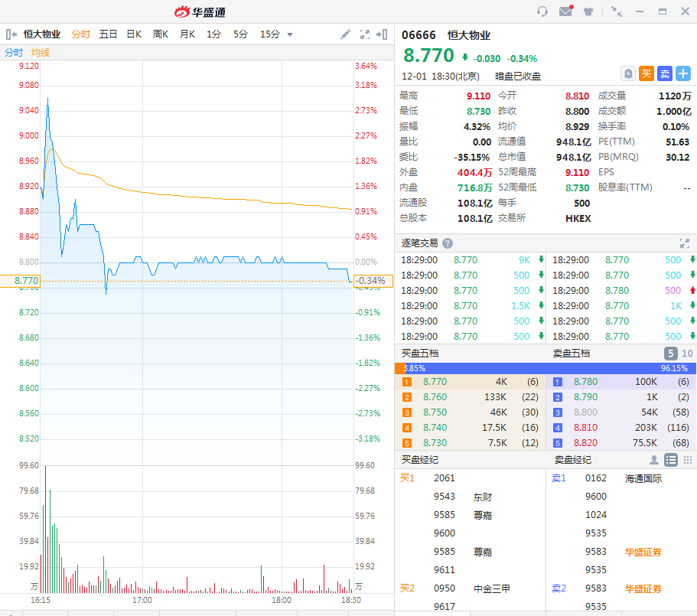Click the 买盘经纪 header
The image size is (697, 616).
tap(419, 460)
